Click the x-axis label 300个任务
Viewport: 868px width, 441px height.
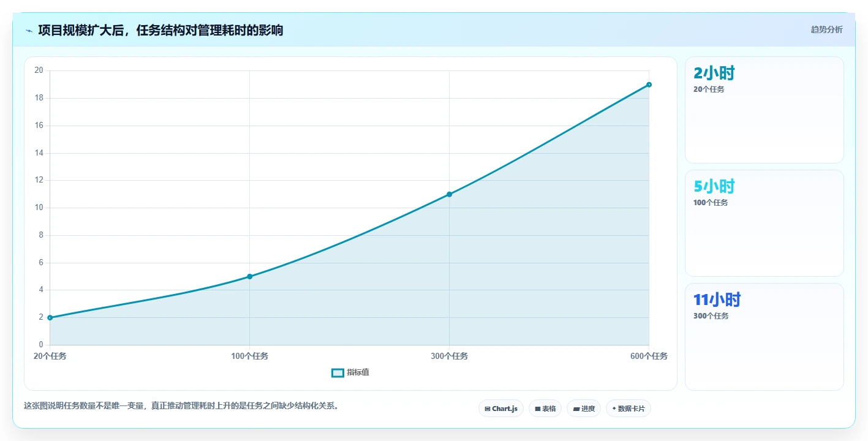449,356
